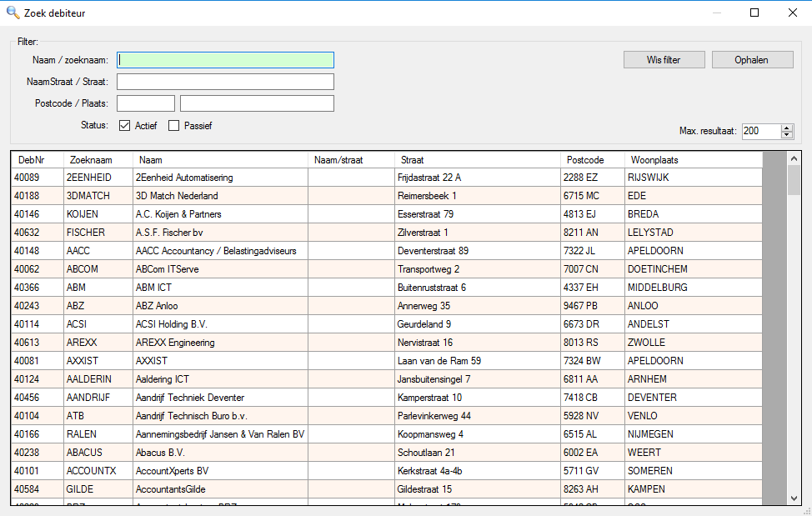
Task: Focus the NaamStraat / Straat field
Action: 225,82
